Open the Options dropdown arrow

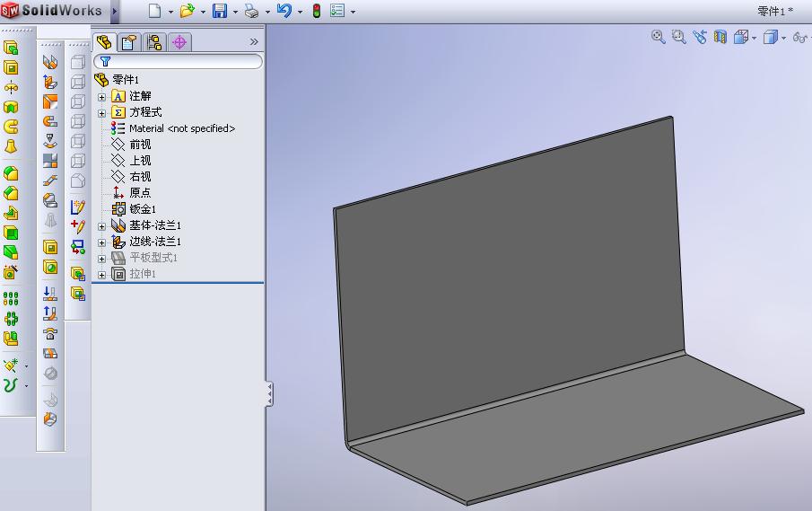[x=354, y=12]
